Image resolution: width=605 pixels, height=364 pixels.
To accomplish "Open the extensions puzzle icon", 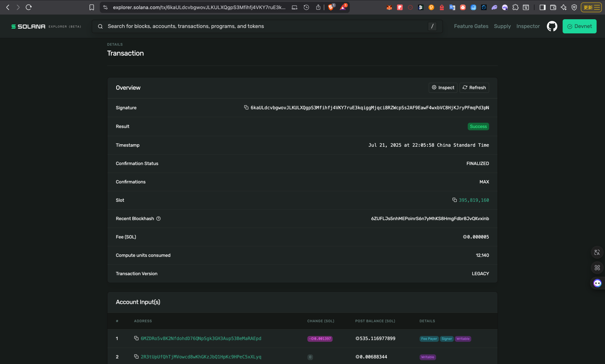I will coord(516,7).
